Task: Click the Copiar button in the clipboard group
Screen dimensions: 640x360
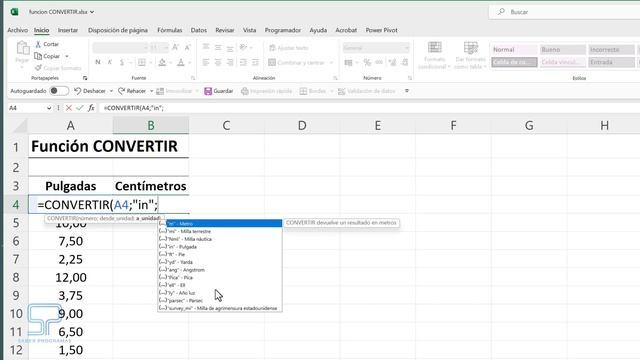Action: coord(47,56)
